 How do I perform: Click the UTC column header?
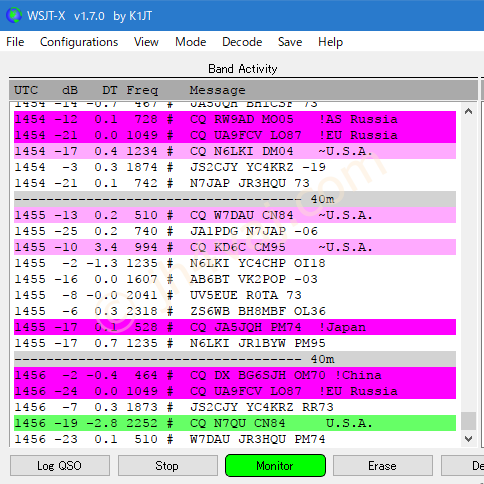26,90
